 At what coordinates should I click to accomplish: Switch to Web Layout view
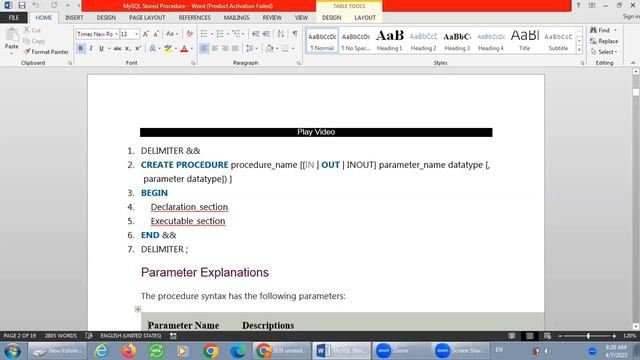coord(547,336)
